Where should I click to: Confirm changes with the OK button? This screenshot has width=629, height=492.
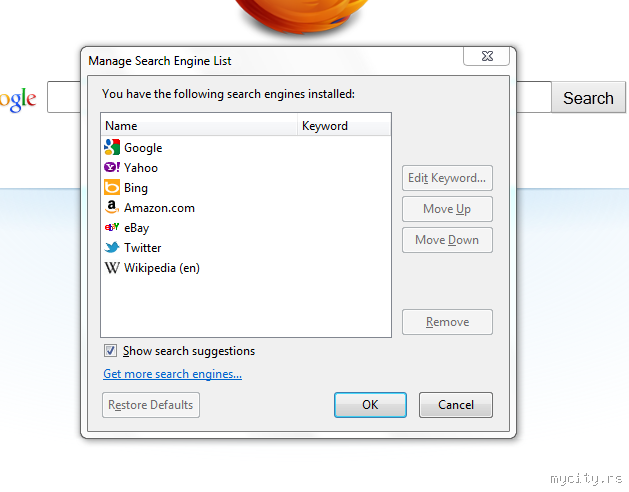(x=370, y=405)
